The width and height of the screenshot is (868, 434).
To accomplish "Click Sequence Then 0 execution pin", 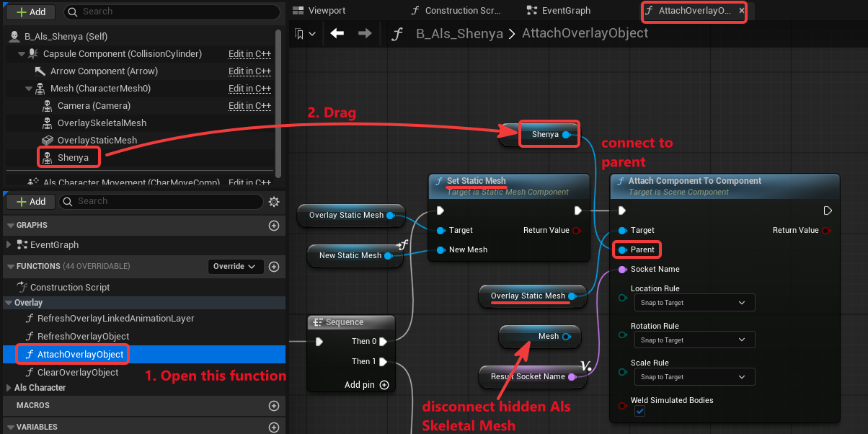I will pos(384,342).
